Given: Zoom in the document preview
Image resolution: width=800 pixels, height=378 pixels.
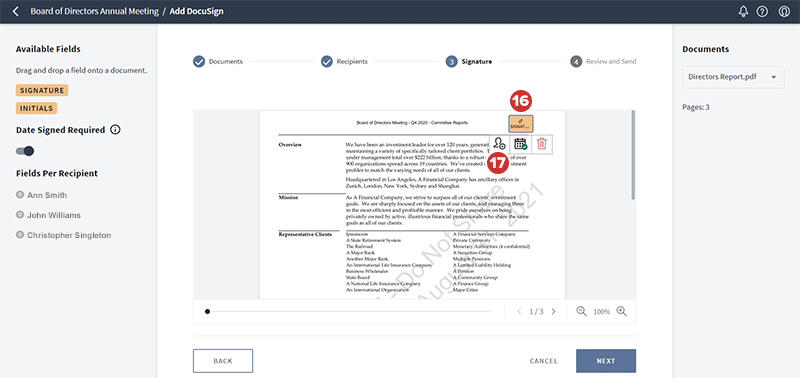Looking at the screenshot, I should (x=621, y=311).
